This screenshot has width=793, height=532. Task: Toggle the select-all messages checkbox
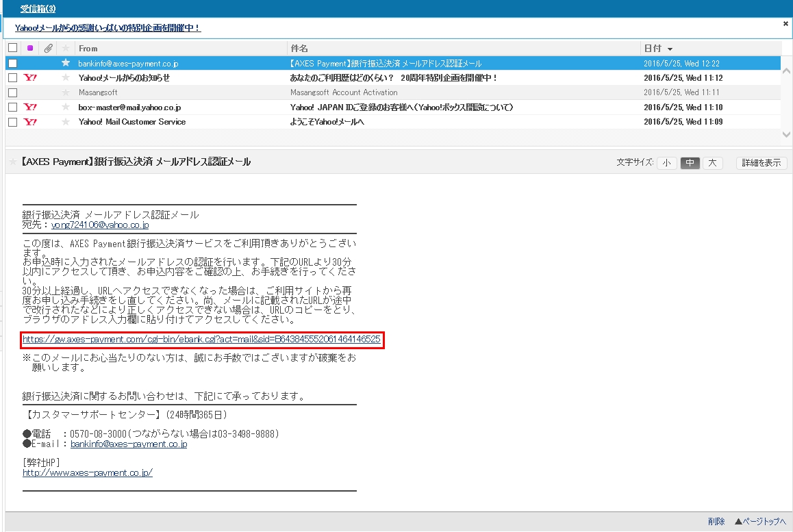coord(12,49)
